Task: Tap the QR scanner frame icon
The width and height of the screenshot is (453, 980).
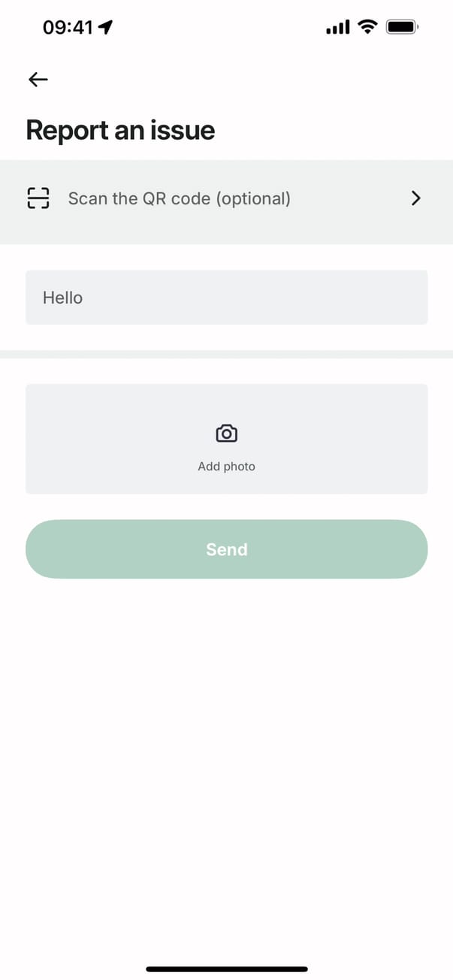Action: point(38,198)
